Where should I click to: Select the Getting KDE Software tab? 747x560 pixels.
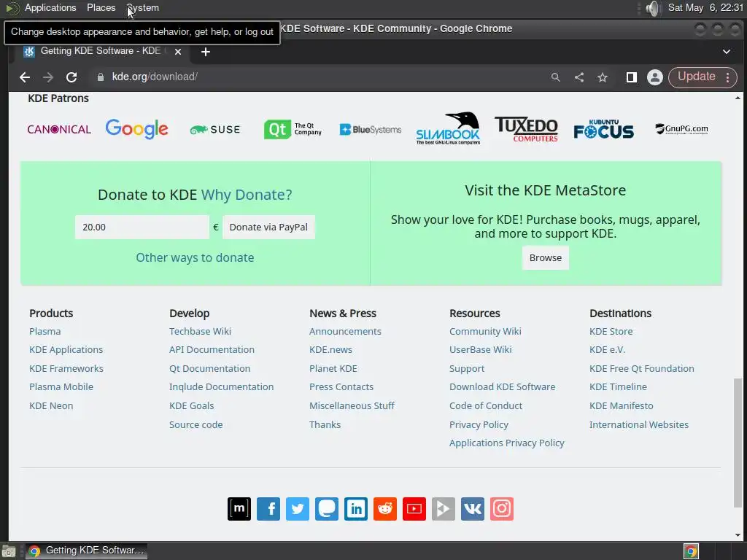click(100, 51)
